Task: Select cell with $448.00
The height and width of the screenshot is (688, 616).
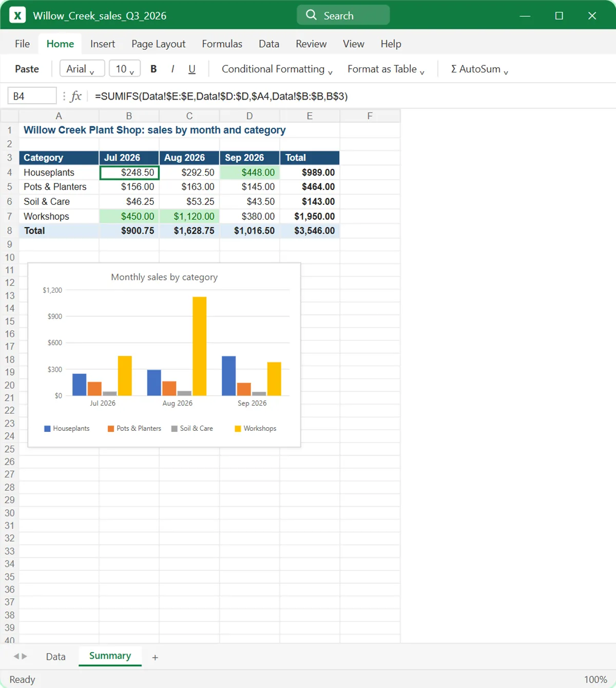Action: tap(249, 173)
